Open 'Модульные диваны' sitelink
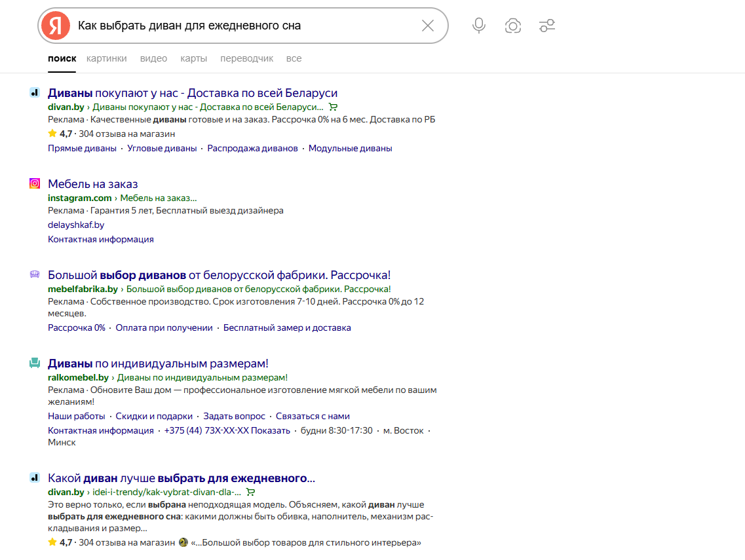745x560 pixels. [350, 148]
